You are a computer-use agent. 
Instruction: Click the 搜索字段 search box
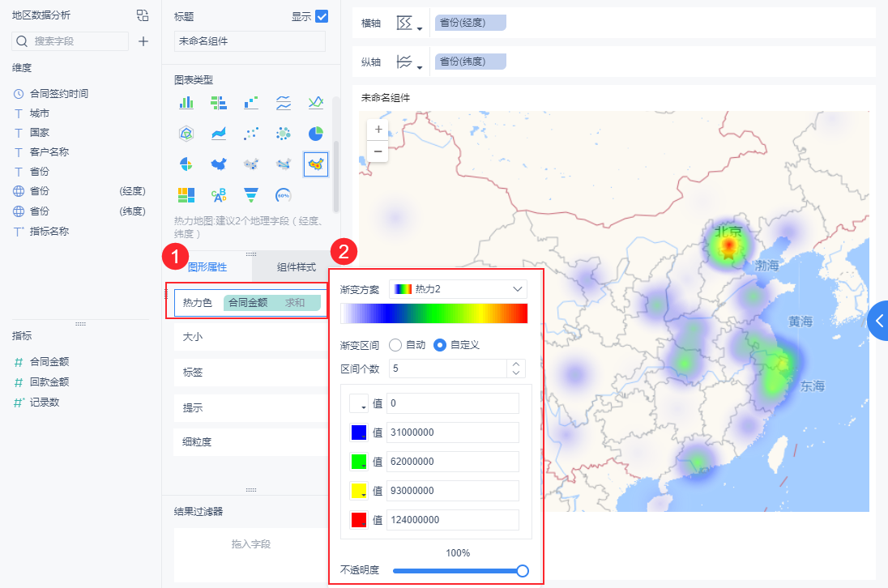tap(70, 41)
